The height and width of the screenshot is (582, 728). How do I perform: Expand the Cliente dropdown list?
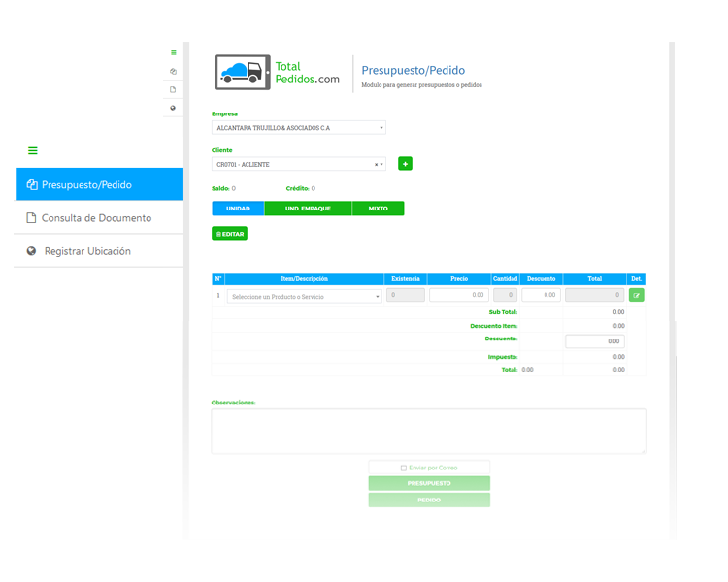click(x=382, y=165)
